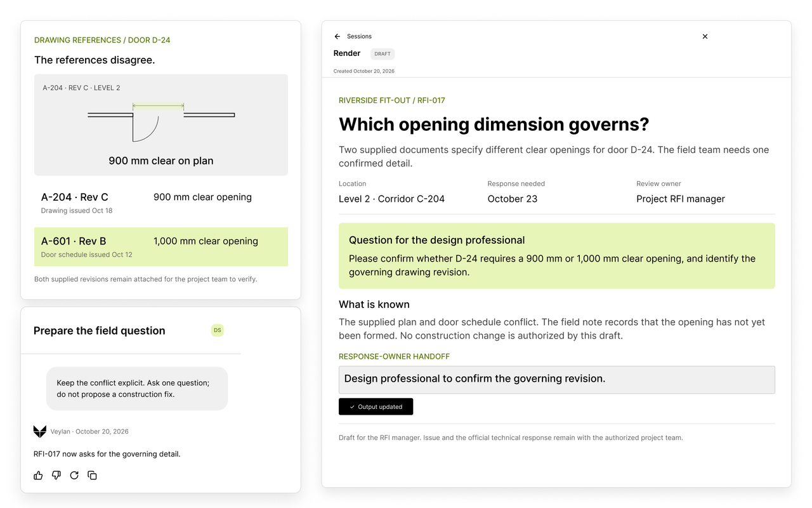Click the 'Render' session title
This screenshot has width=812, height=508.
(x=347, y=53)
